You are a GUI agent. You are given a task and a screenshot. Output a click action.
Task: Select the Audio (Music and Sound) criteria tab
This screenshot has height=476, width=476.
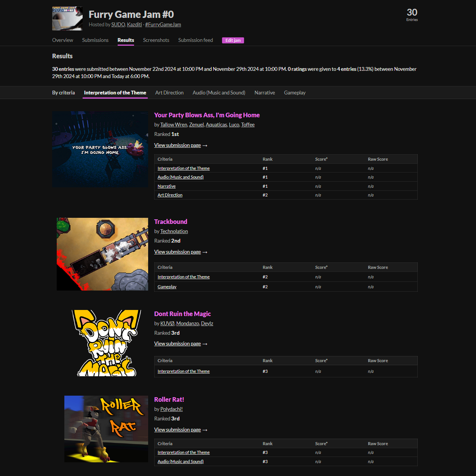[219, 93]
